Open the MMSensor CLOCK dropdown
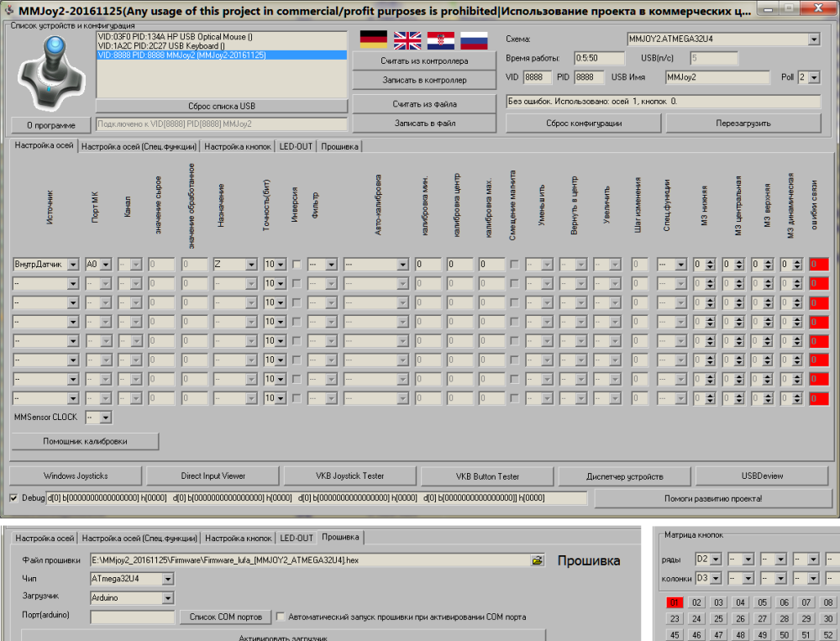Image resolution: width=840 pixels, height=641 pixels. pos(104,417)
